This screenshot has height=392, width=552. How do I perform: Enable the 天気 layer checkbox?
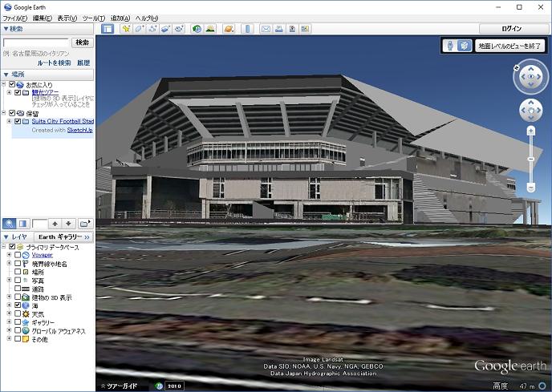pos(18,314)
